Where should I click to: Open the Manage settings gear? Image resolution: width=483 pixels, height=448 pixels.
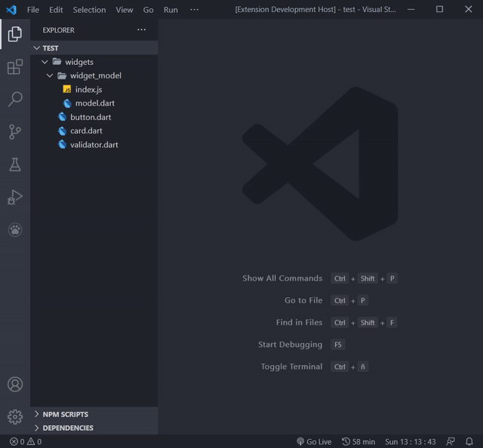(15, 417)
